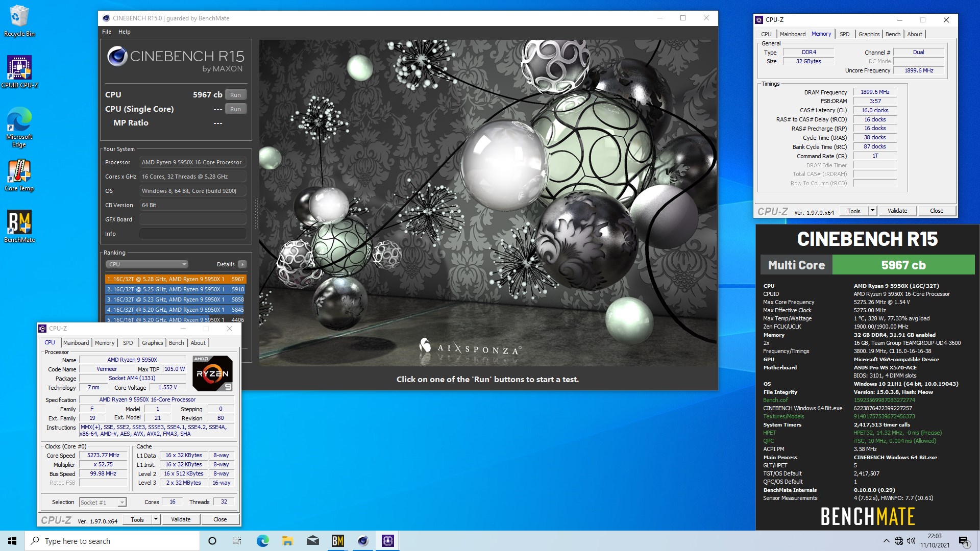Switch to Cinebench in the taskbar
Screen dimensions: 980x551
363,541
